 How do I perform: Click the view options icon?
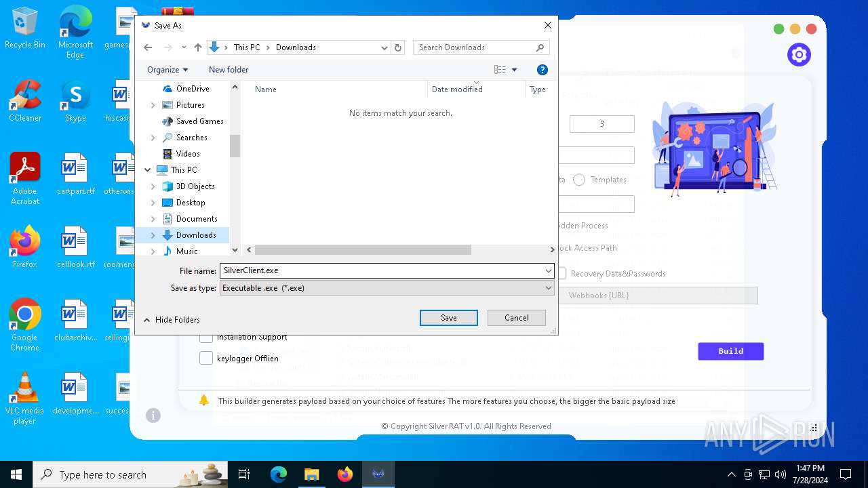500,70
